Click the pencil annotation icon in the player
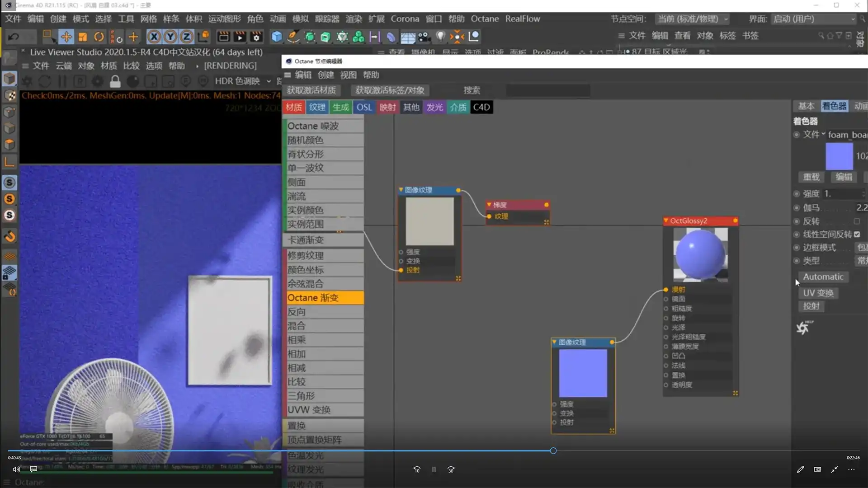Screen dimensions: 868x488 (x=800, y=469)
